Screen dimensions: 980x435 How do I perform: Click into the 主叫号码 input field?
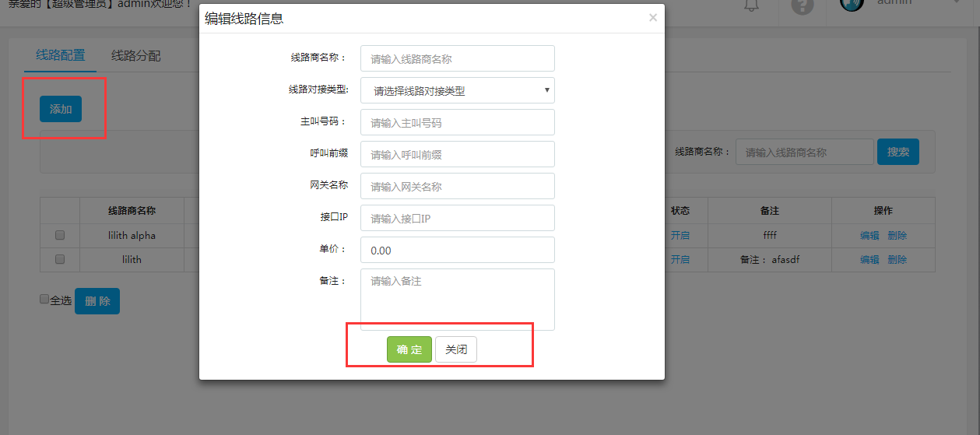457,122
